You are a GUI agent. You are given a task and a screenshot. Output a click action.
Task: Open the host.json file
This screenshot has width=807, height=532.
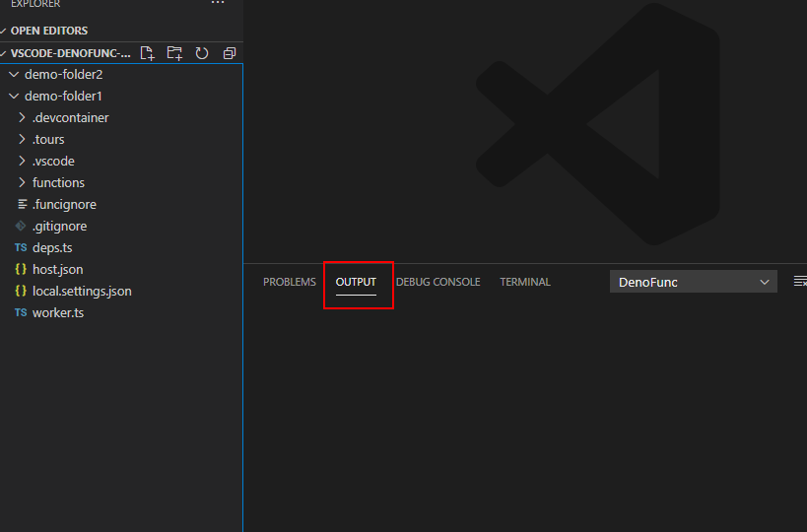pos(57,269)
